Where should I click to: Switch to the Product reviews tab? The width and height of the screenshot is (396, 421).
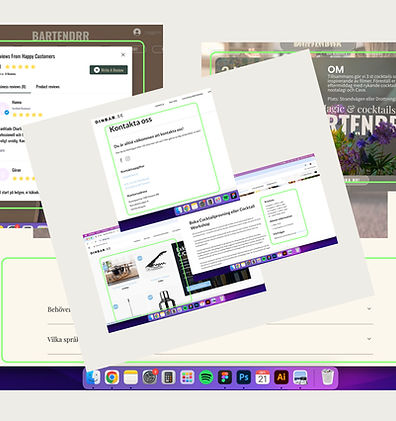[x=48, y=87]
